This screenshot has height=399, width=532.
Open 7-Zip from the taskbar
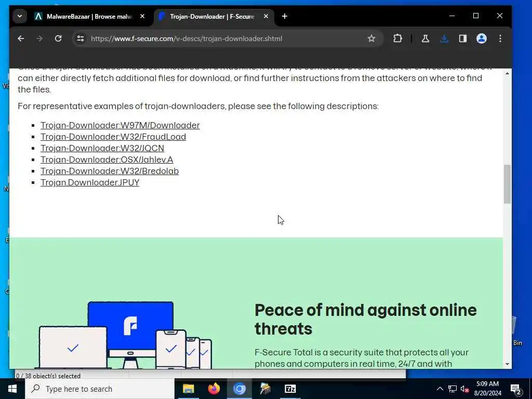(290, 389)
